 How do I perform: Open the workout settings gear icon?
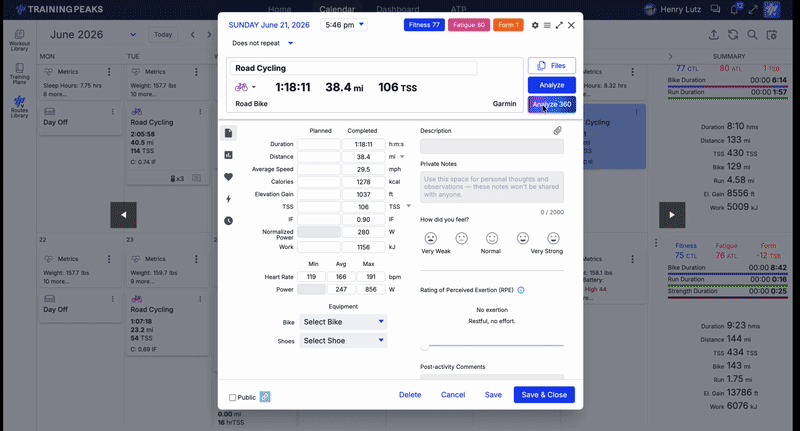(x=535, y=25)
